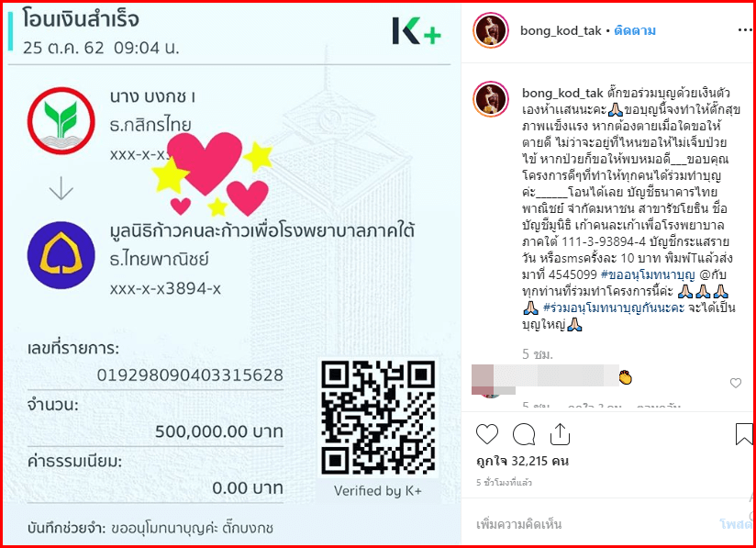Viewport: 756px width, 548px height.
Task: Open bong_kod_tak username in the header
Action: [561, 31]
